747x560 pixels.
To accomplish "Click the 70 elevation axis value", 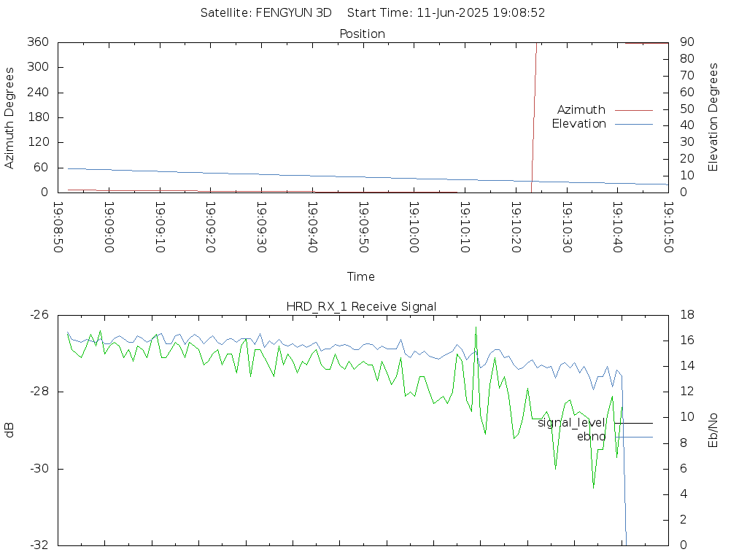I will click(687, 75).
